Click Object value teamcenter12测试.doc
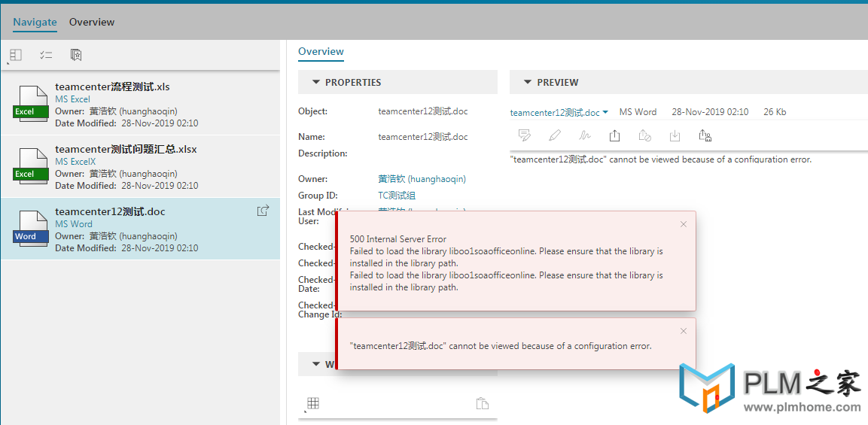This screenshot has height=425, width=868. (x=423, y=111)
